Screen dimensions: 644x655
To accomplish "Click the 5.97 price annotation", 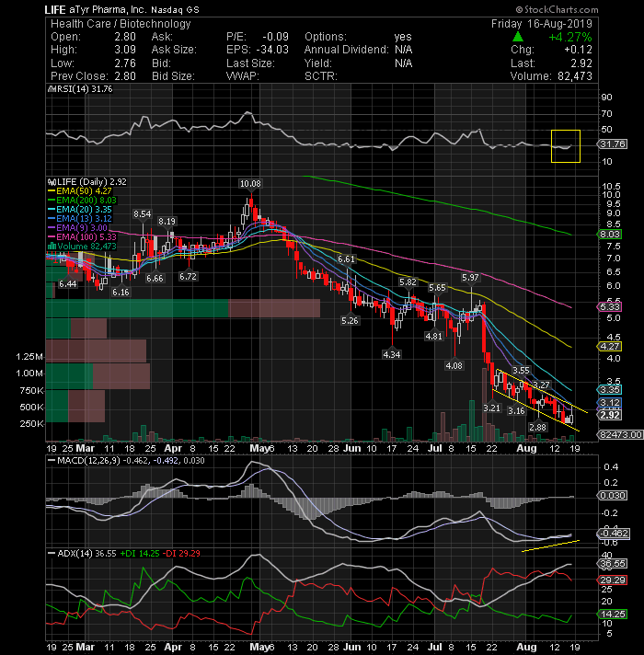I will pos(470,278).
